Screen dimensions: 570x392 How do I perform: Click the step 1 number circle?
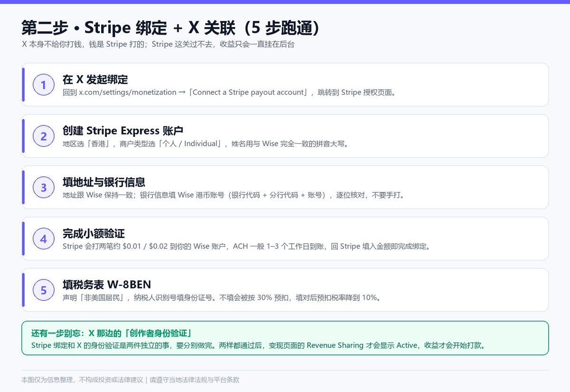click(x=44, y=85)
